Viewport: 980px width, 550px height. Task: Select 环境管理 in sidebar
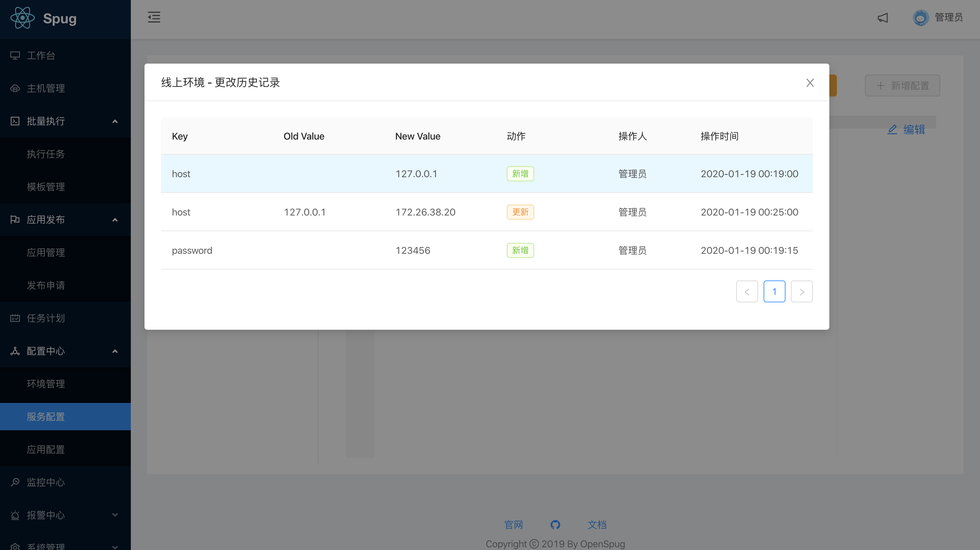(x=46, y=384)
